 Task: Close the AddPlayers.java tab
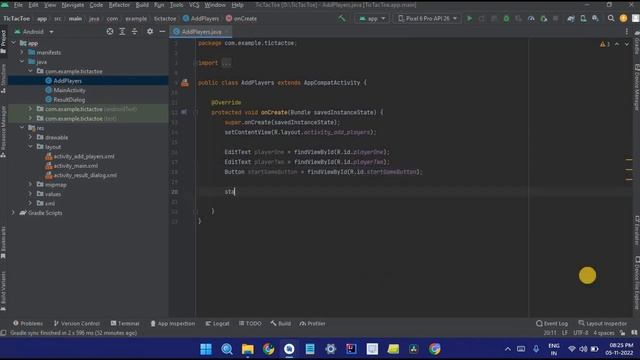point(227,31)
